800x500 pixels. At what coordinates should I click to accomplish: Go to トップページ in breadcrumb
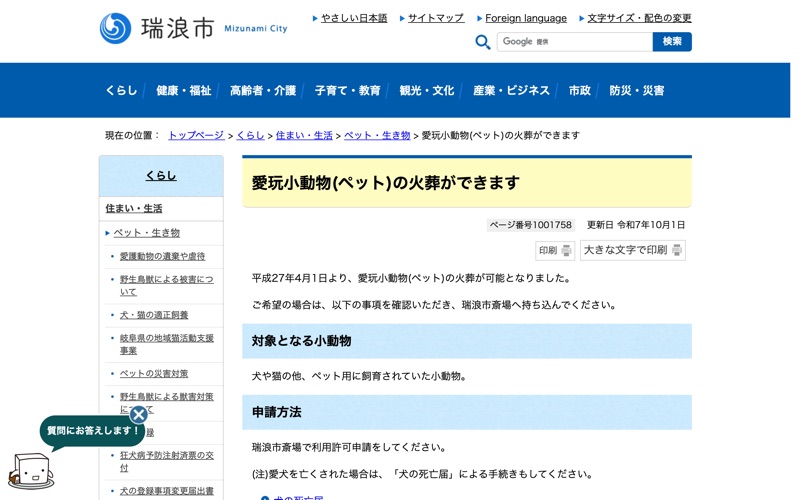point(196,135)
